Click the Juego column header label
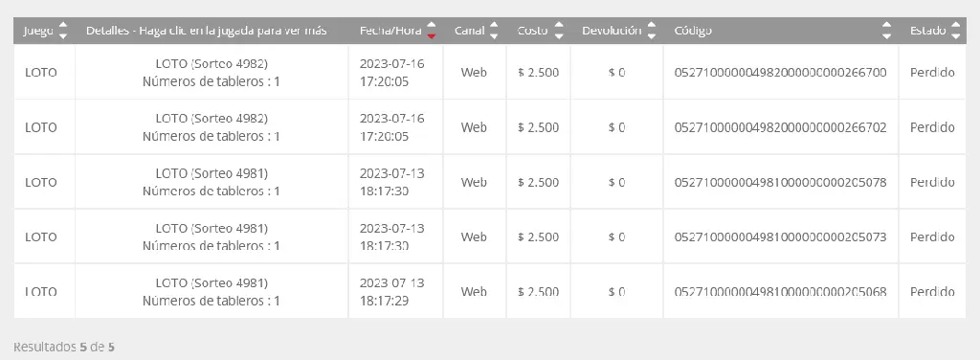The height and width of the screenshot is (360, 980). [x=38, y=31]
